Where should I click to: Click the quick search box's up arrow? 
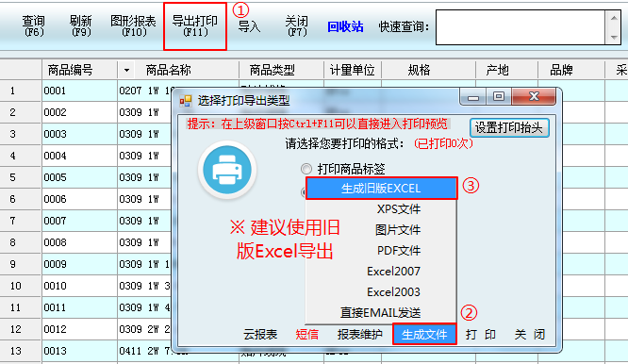point(614,18)
